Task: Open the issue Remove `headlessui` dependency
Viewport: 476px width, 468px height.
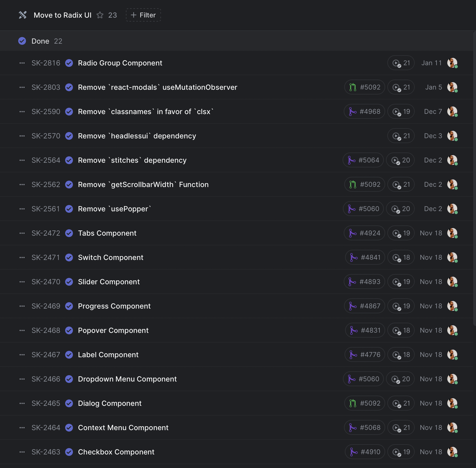Action: tap(137, 136)
